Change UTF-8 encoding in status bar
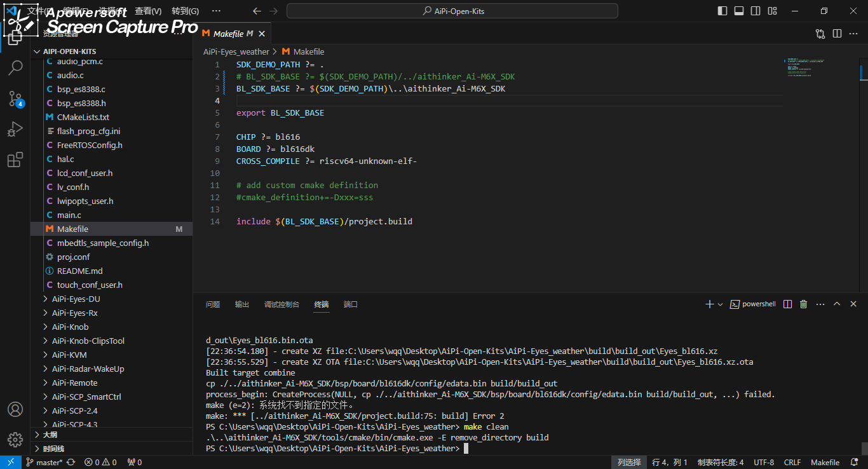The image size is (868, 469). [764, 463]
